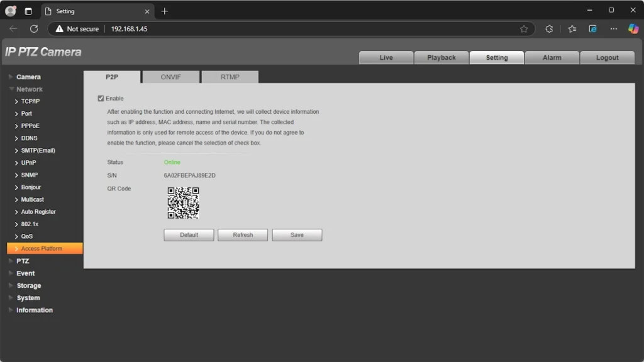Click the Refresh button below the QR code
Viewport: 644px width, 362px height.
click(243, 235)
